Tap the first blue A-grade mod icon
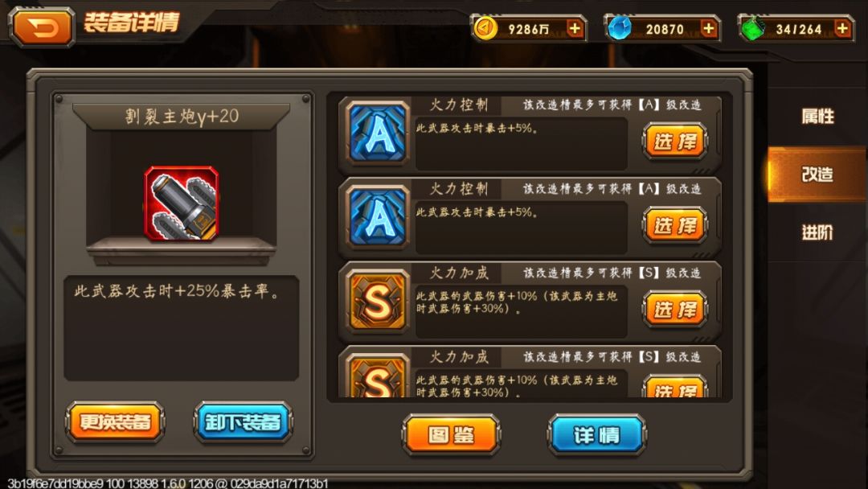The image size is (868, 489). coord(378,133)
